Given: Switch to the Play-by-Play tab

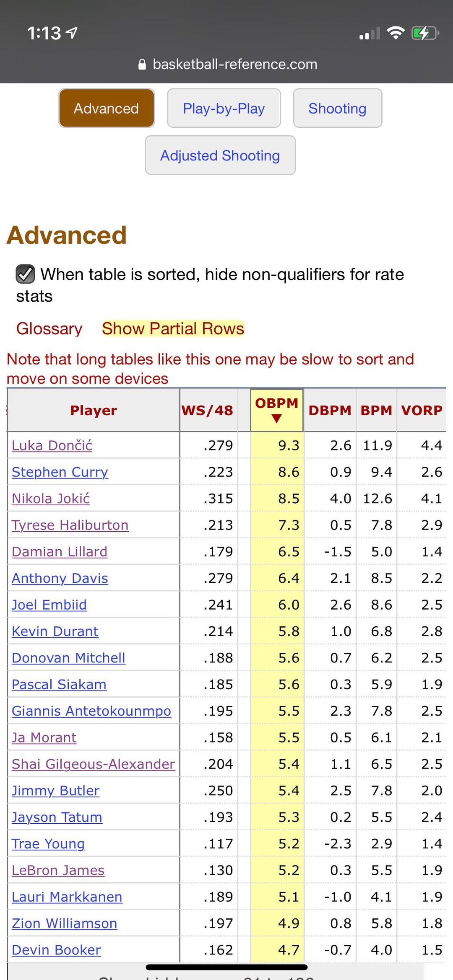Looking at the screenshot, I should coord(224,109).
